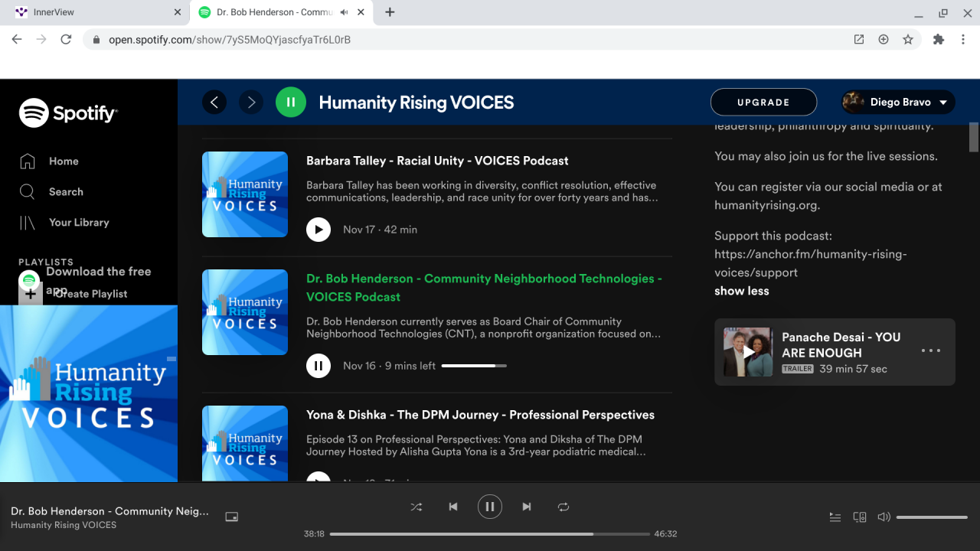Open a new browser tab
Screen dimensions: 980x551
tap(390, 12)
